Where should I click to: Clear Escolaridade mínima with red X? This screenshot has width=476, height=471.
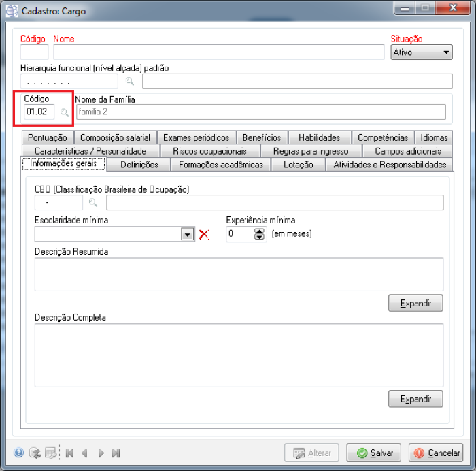pos(203,235)
